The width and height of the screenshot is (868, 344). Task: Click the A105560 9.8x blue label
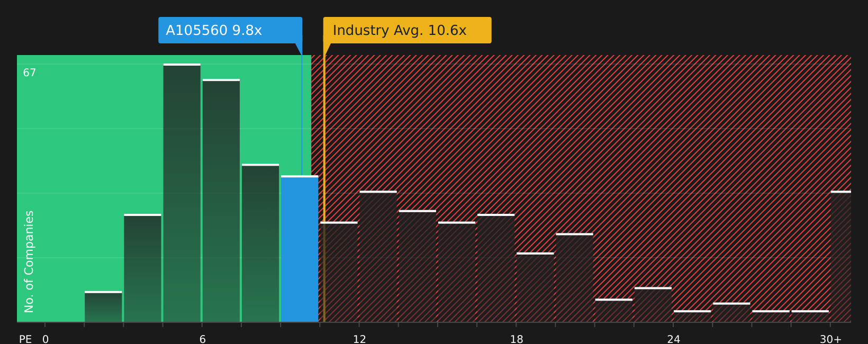click(230, 30)
